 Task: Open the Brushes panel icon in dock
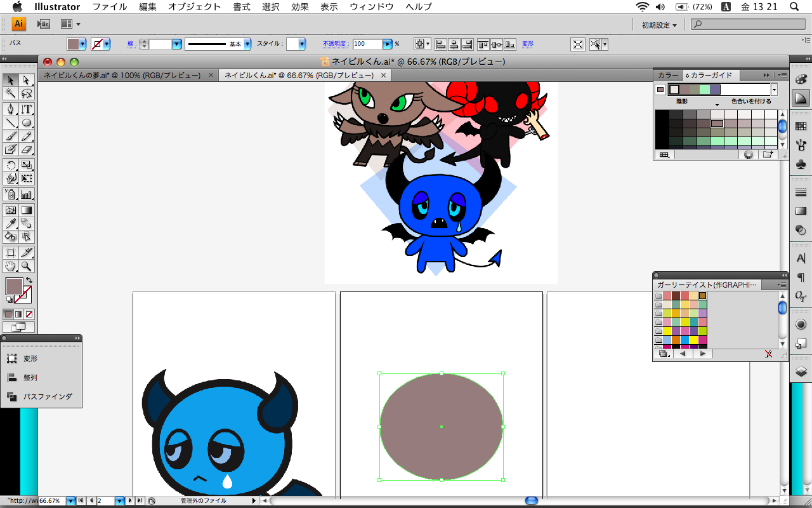(801, 145)
